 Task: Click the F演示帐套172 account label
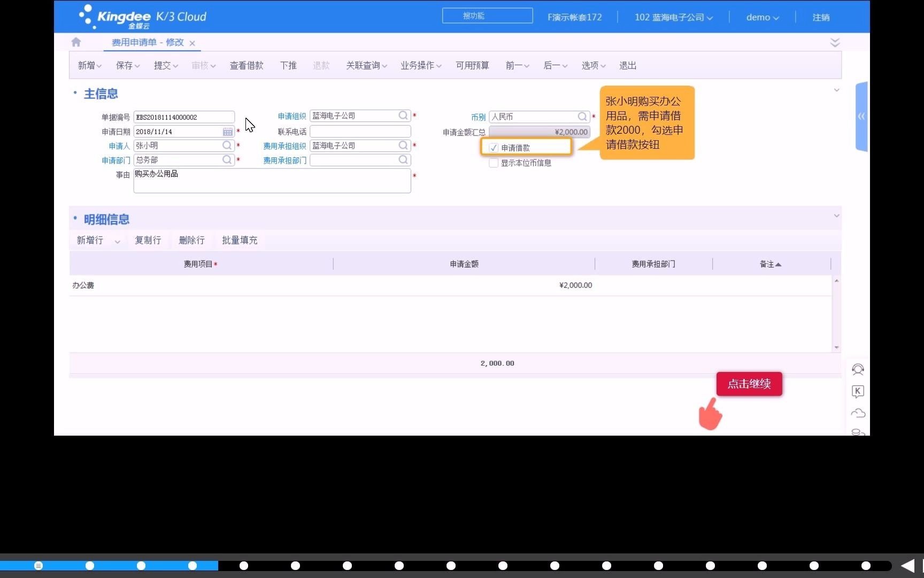coord(574,17)
